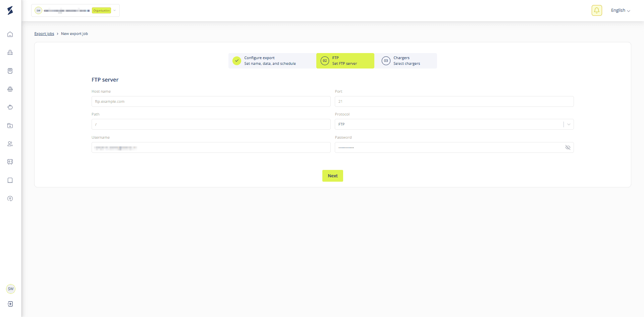Expand the organization switcher chevron
Screen dimensions: 644x317
[x=115, y=10]
